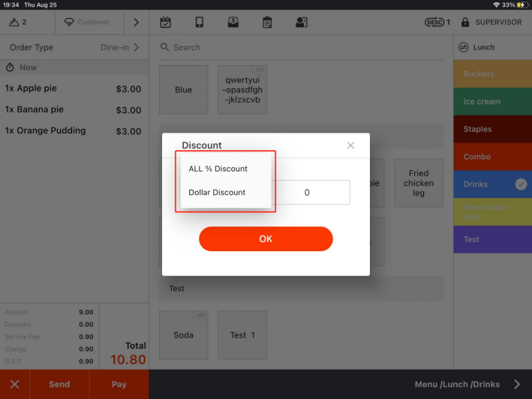The image size is (532, 399).
Task: Click the customer ID card icon
Action: (301, 22)
